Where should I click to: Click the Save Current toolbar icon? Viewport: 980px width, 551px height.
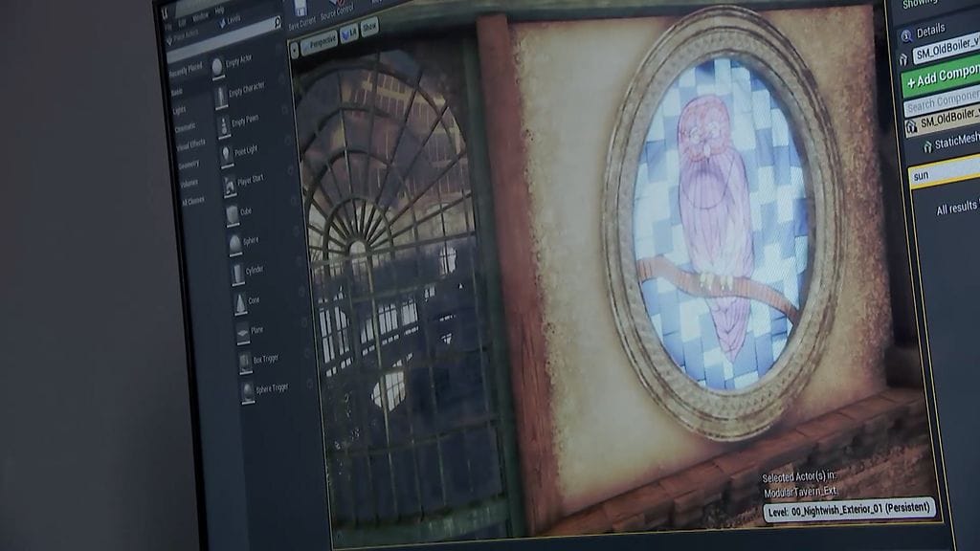click(x=300, y=8)
